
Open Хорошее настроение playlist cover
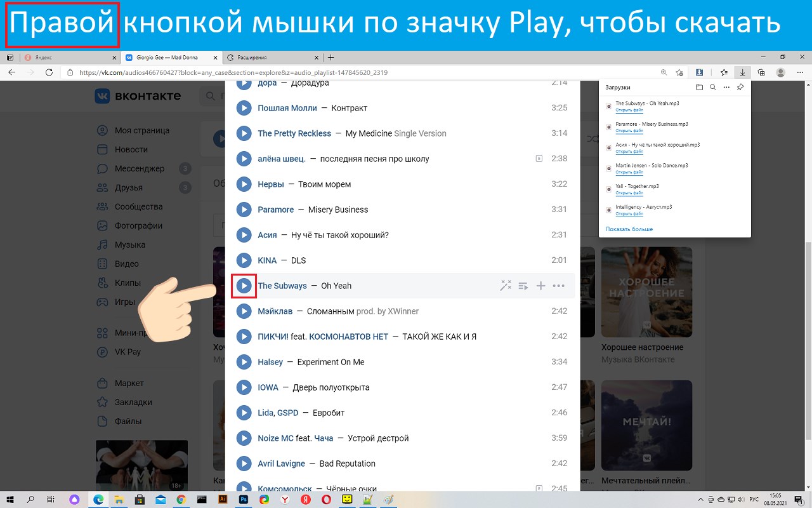point(646,292)
